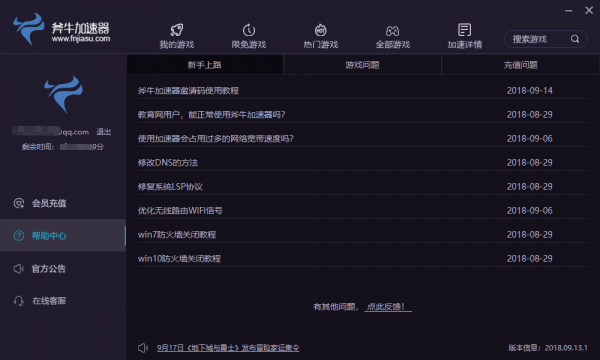Click the search magnifier icon

(x=575, y=39)
